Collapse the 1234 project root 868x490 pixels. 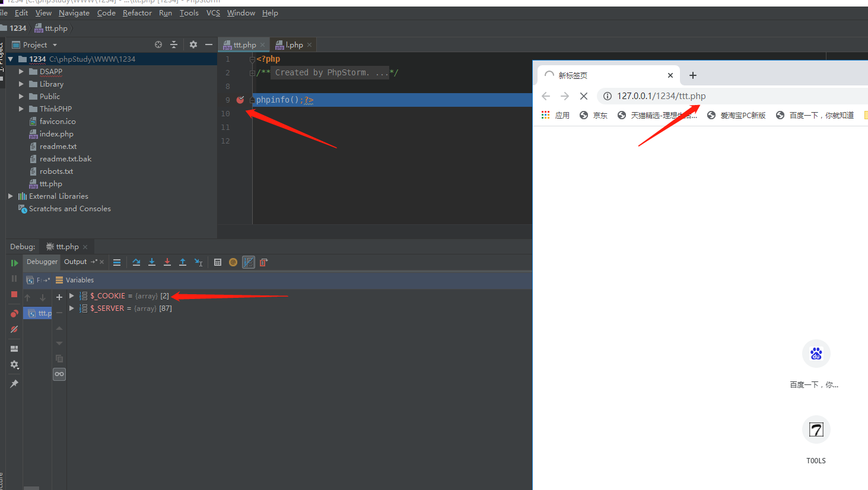[x=11, y=59]
